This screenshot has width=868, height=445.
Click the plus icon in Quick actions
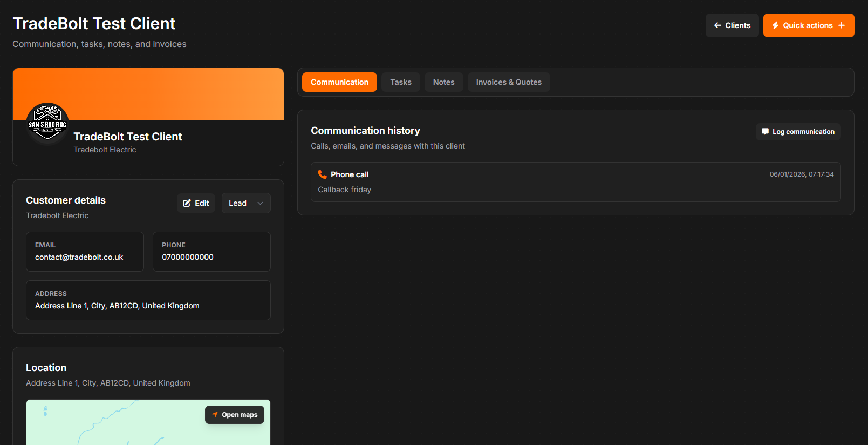842,25
